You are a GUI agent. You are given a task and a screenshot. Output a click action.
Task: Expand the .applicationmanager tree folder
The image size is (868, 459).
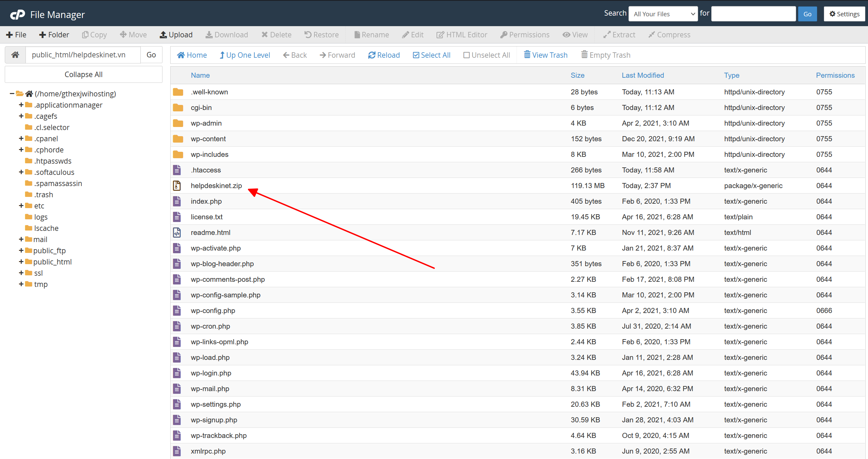[x=21, y=105]
